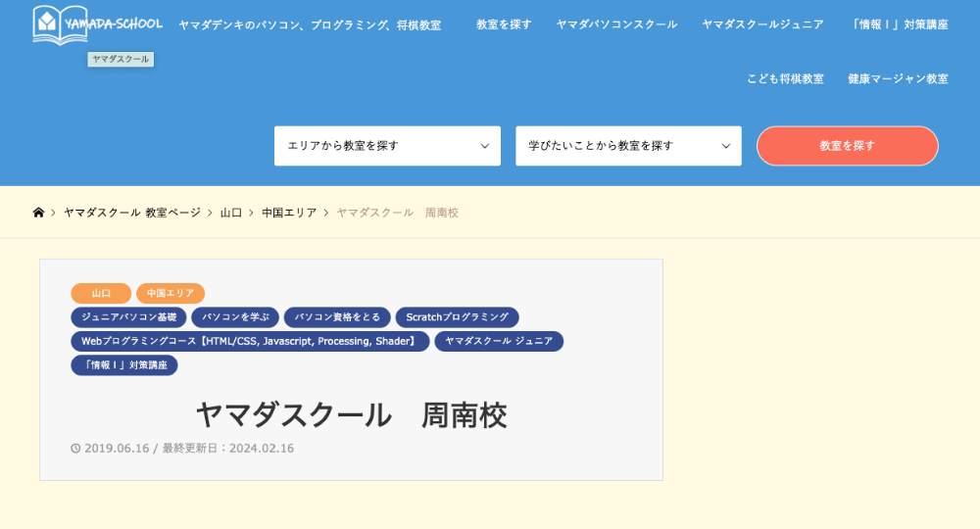Open 教室を探す menu item

504,24
